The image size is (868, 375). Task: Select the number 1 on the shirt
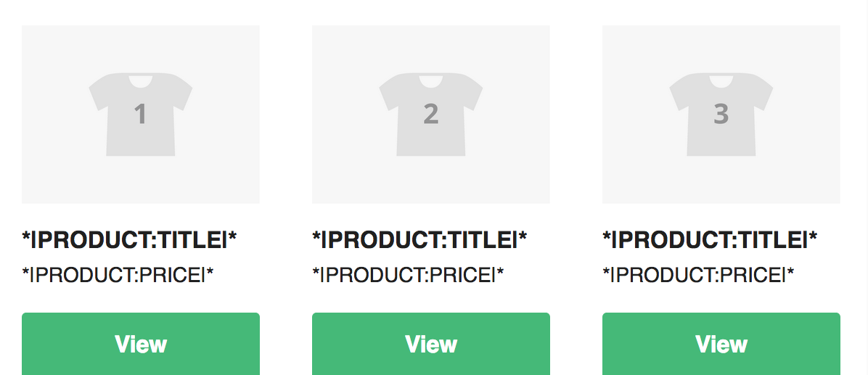pyautogui.click(x=141, y=114)
